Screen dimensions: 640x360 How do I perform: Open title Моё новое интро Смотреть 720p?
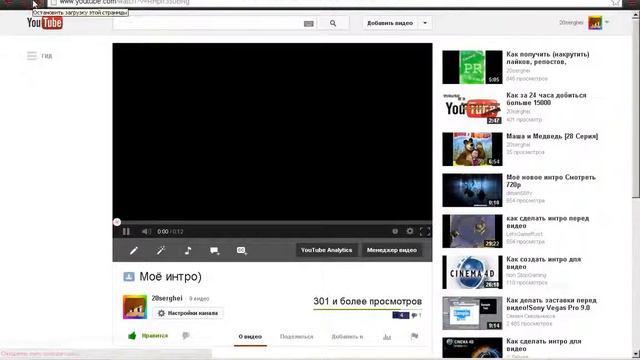(x=551, y=181)
